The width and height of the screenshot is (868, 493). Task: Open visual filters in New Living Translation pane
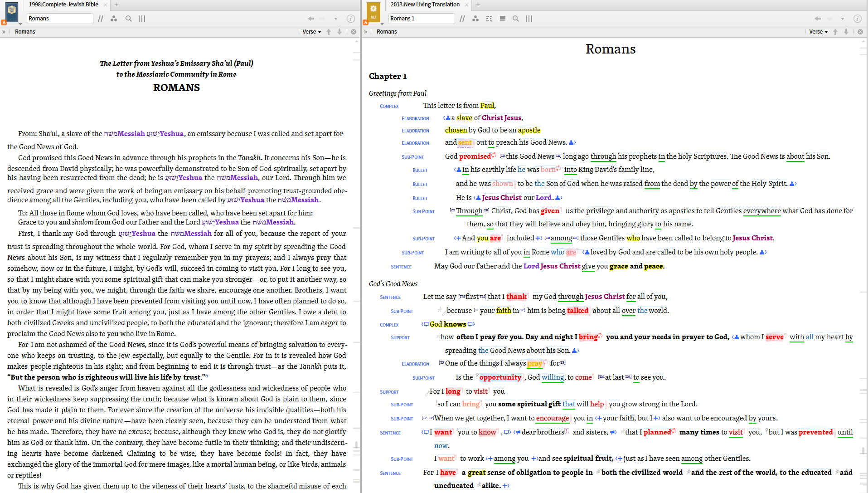tap(475, 19)
